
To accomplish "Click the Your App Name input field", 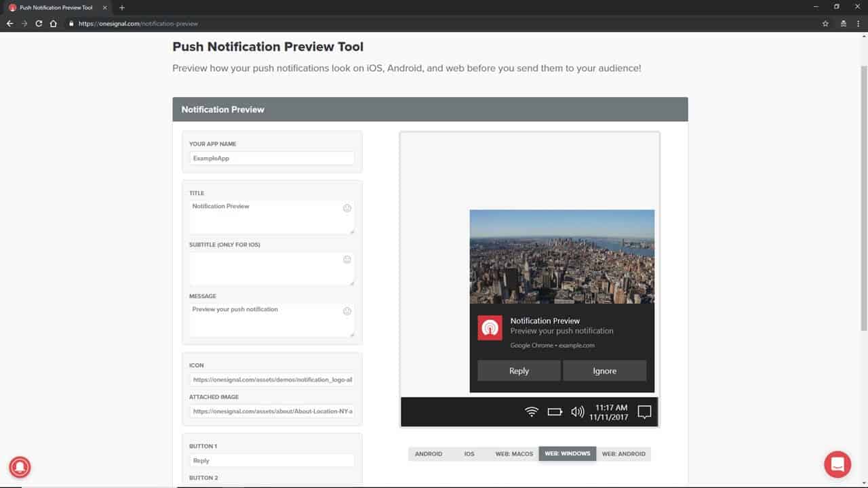I will (x=271, y=158).
